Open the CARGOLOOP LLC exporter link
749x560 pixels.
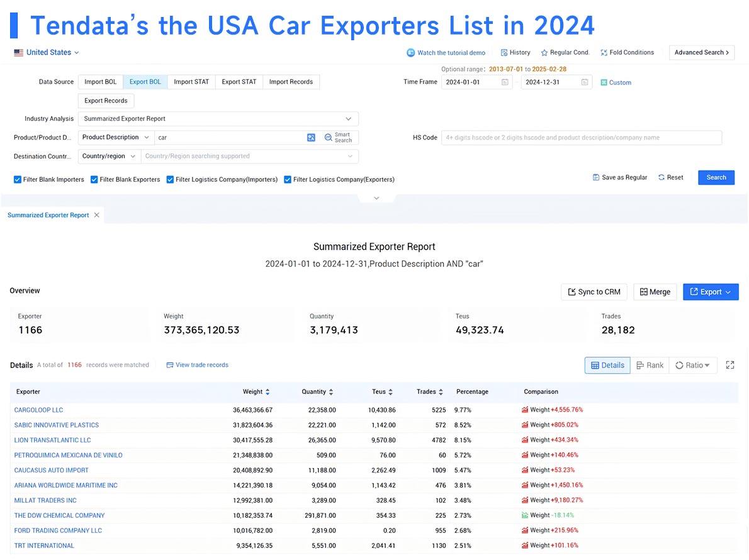tap(38, 410)
